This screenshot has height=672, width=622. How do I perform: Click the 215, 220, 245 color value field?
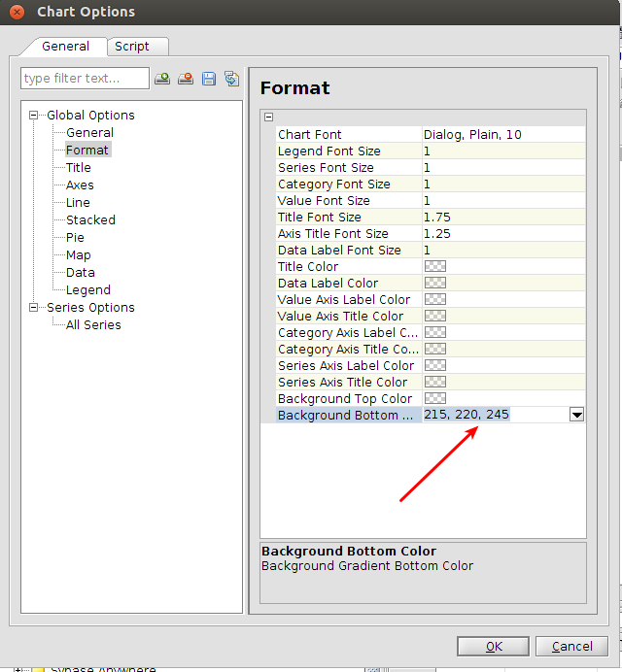496,415
